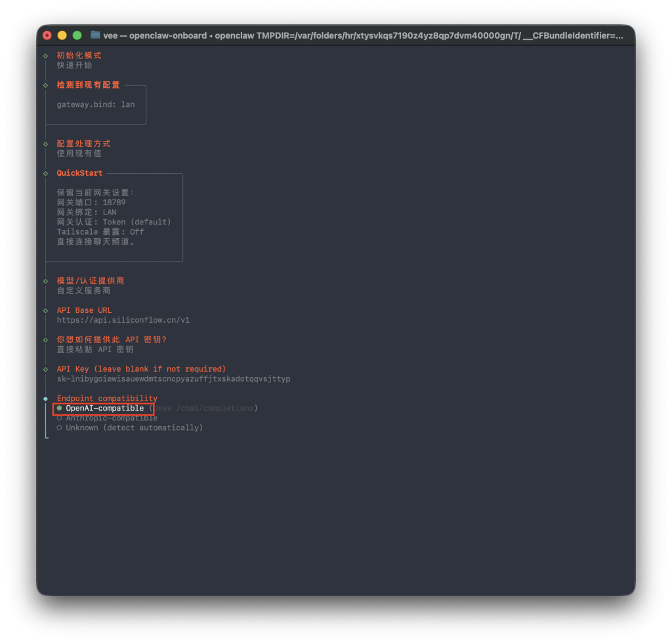The image size is (672, 644).
Task: Minimize the terminal with the yellow button
Action: [x=62, y=35]
